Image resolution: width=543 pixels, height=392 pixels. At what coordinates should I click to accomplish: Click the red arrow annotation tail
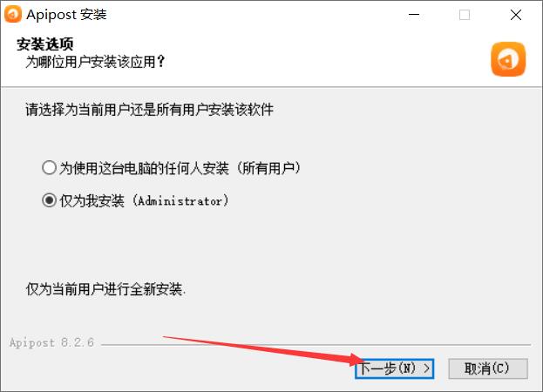coord(166,337)
